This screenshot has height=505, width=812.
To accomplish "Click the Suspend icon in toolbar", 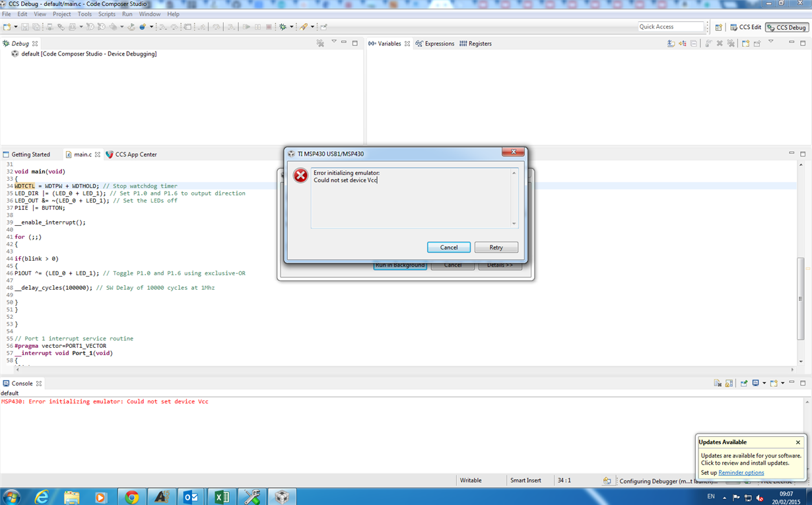I will (x=257, y=27).
